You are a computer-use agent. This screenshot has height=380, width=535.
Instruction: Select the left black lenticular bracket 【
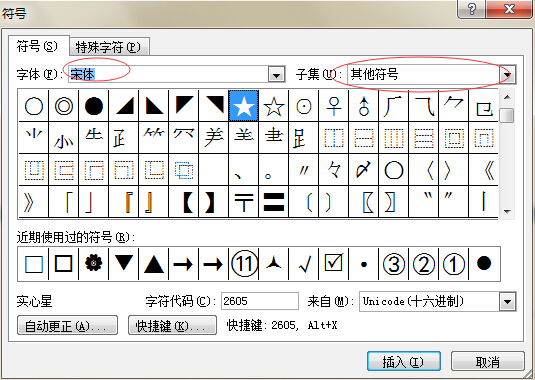(x=184, y=202)
